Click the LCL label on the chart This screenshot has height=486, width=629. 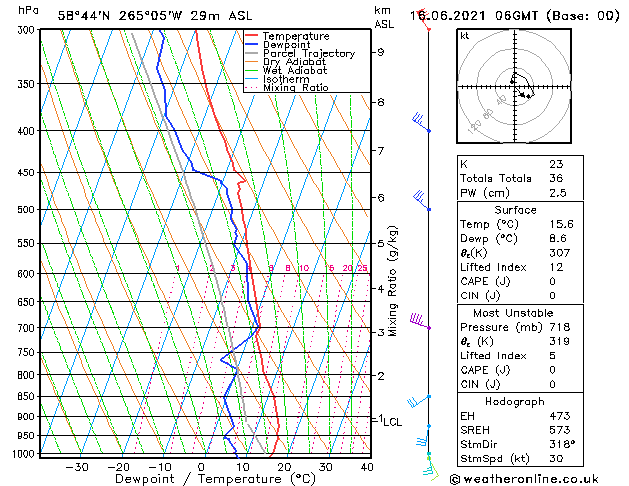point(392,422)
